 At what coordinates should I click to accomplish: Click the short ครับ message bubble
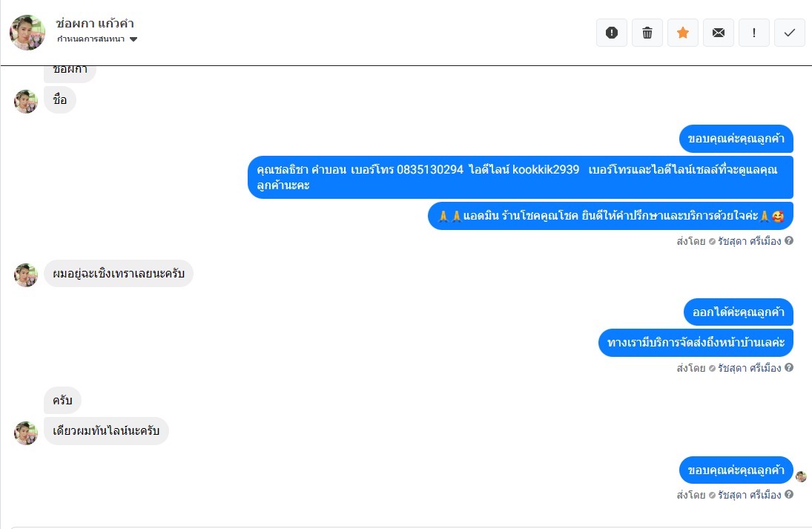(x=62, y=401)
